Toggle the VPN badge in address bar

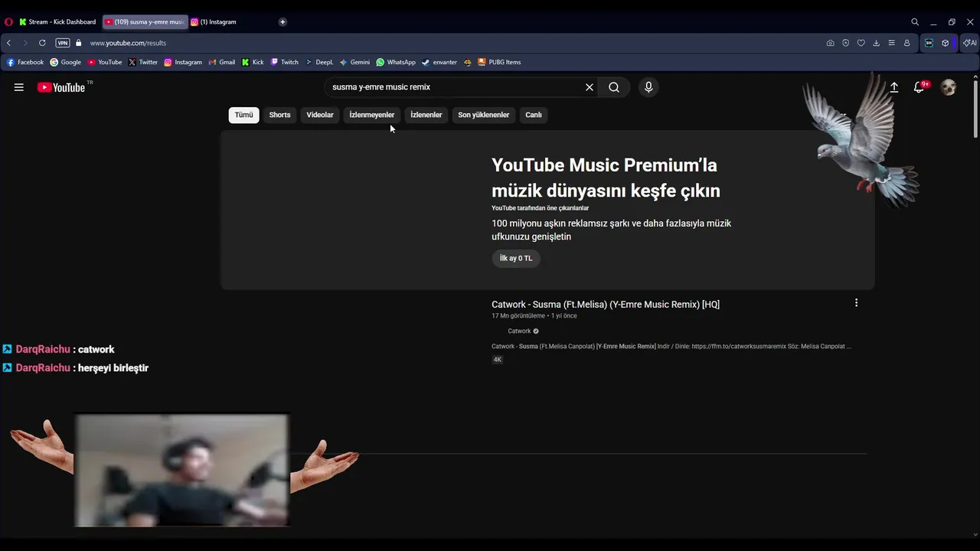click(x=63, y=43)
